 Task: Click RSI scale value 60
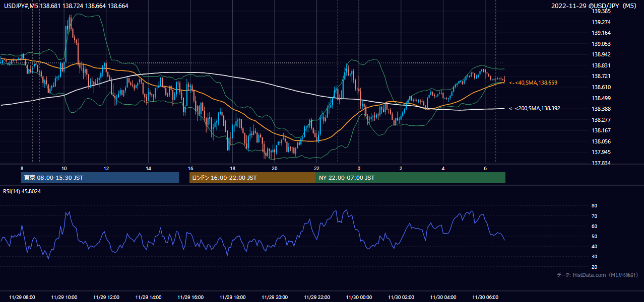(x=595, y=226)
